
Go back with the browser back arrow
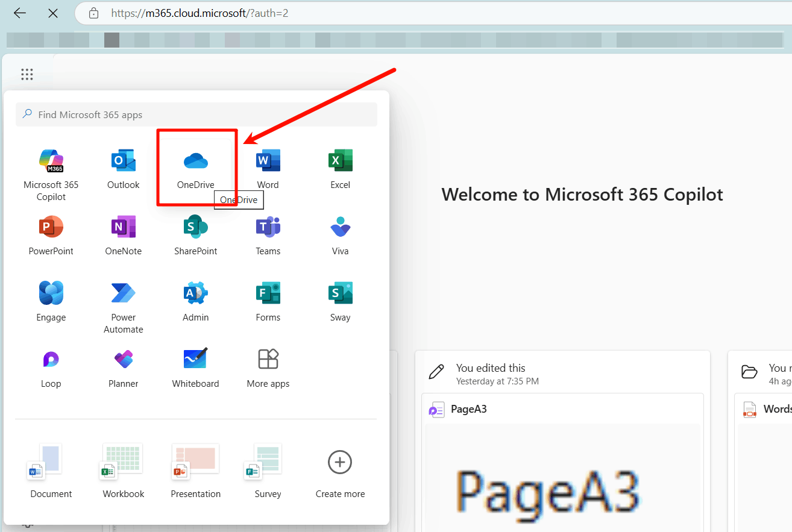click(20, 13)
